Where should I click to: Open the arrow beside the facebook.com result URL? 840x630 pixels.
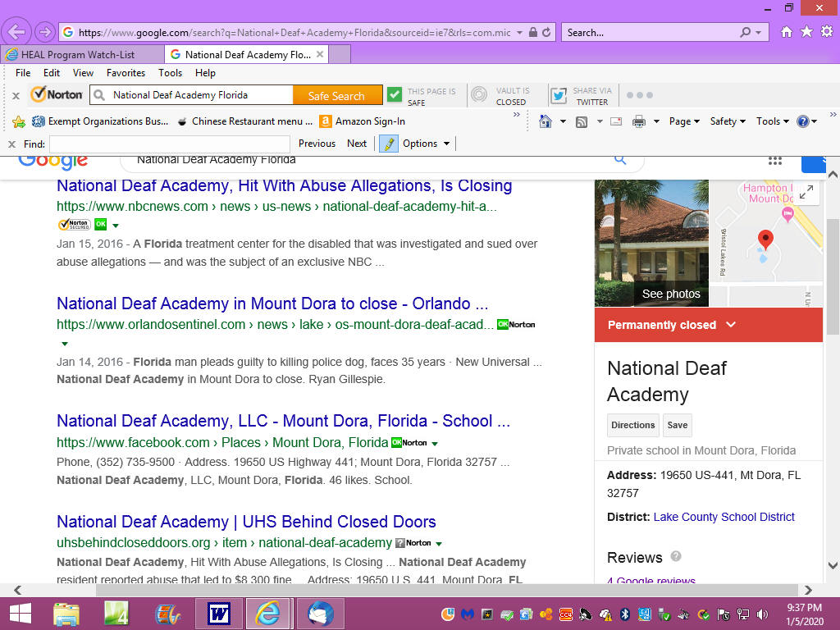click(x=435, y=444)
